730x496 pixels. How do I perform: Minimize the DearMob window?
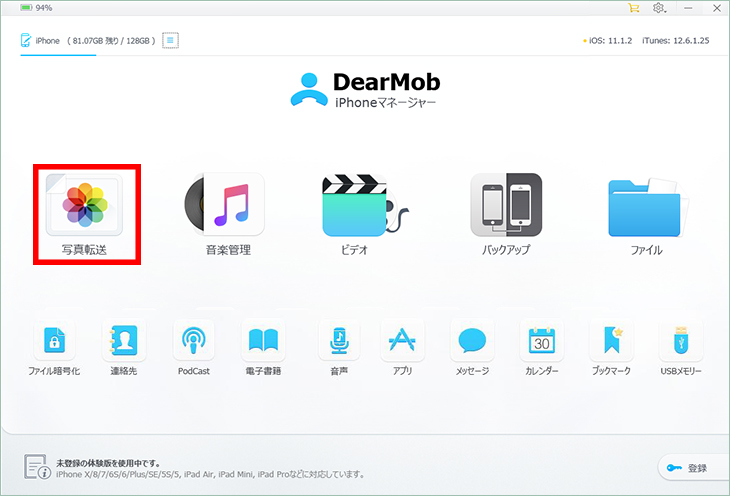pyautogui.click(x=688, y=8)
